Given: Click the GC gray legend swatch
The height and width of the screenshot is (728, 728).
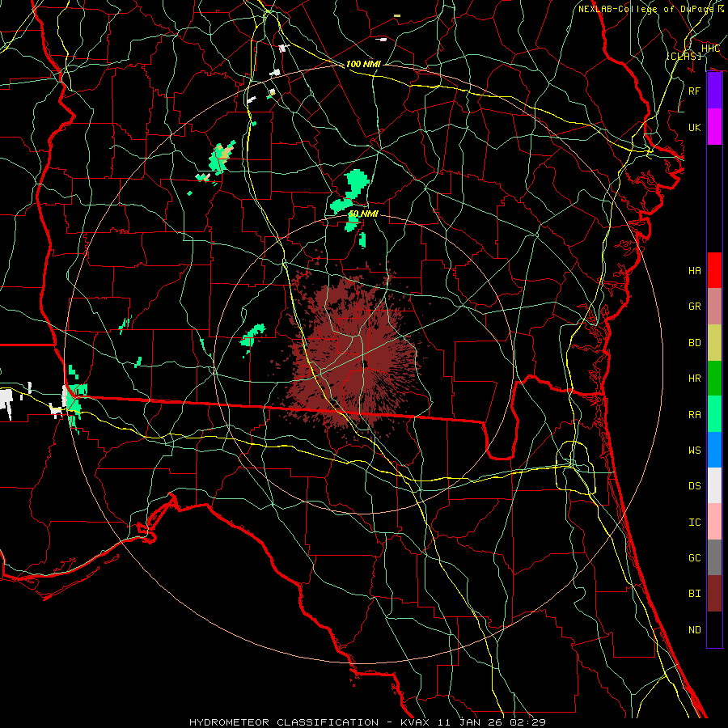Looking at the screenshot, I should pyautogui.click(x=714, y=557).
